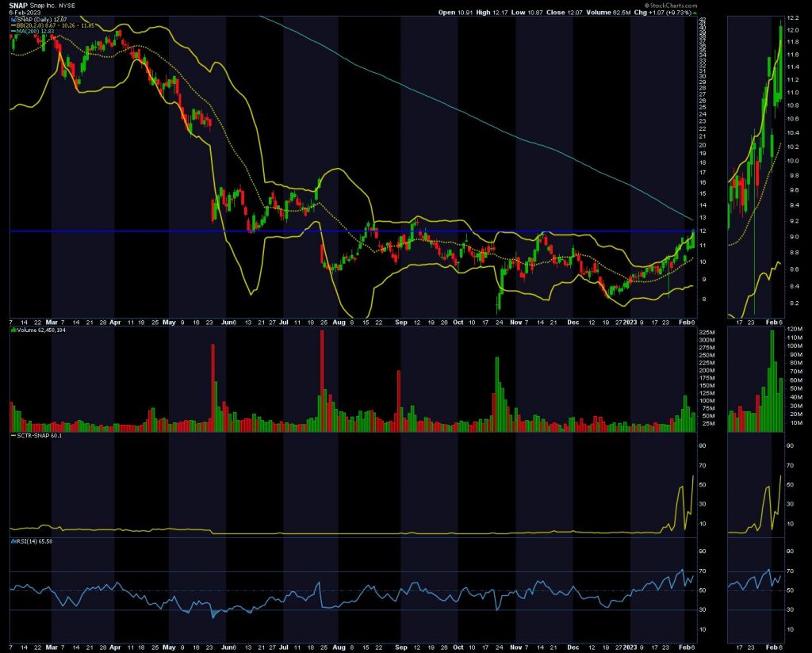Screen dimensions: 812x653
Task: Click the yellow marker before SCTR-SNAP
Action: 13,436
